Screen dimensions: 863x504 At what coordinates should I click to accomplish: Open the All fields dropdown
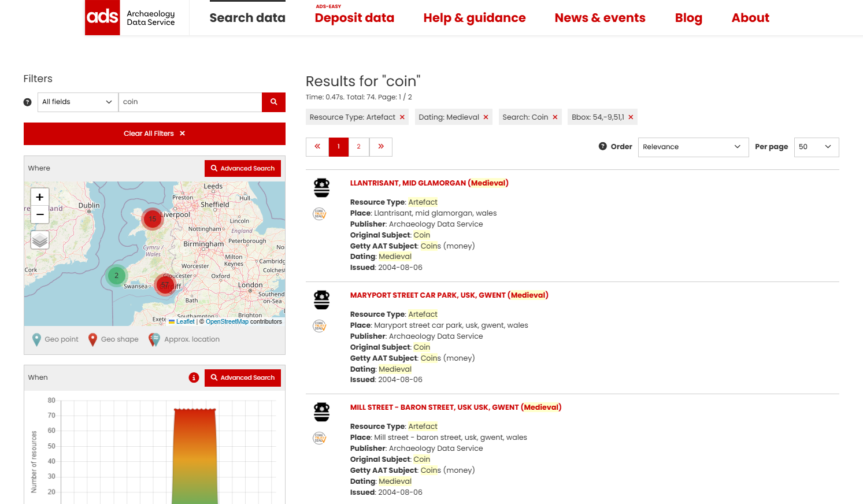(x=77, y=102)
